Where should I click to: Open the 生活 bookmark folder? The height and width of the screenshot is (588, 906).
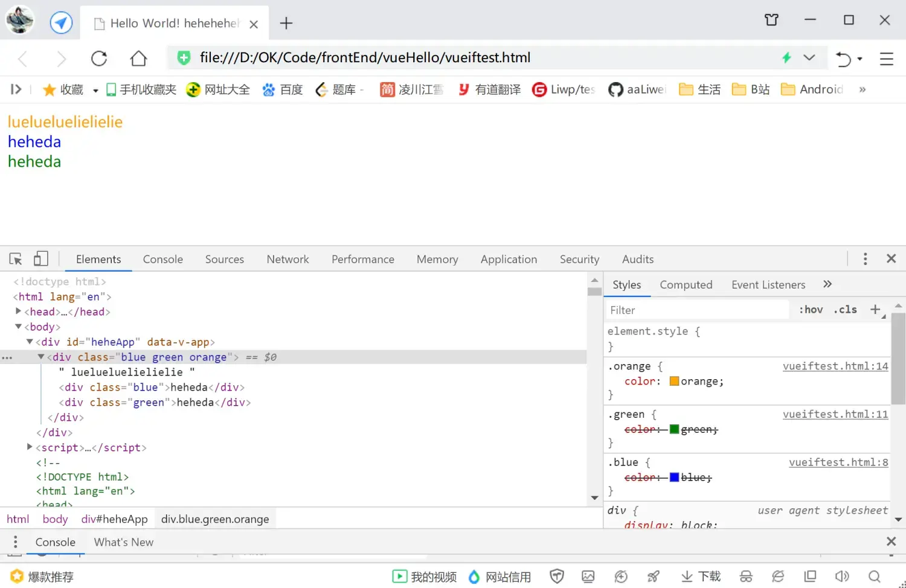(x=700, y=89)
